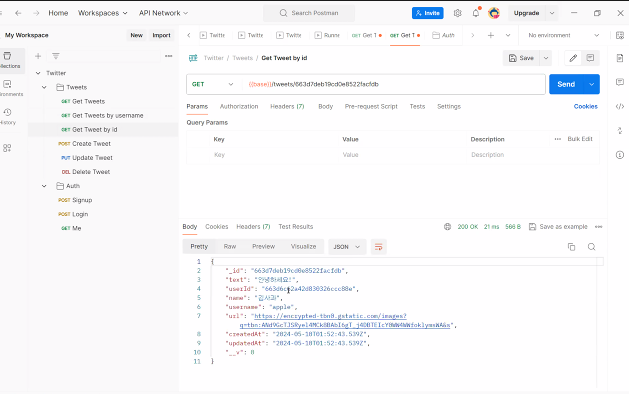Click the Search Postman box
Image resolution: width=629 pixels, height=394 pixels.
click(309, 13)
